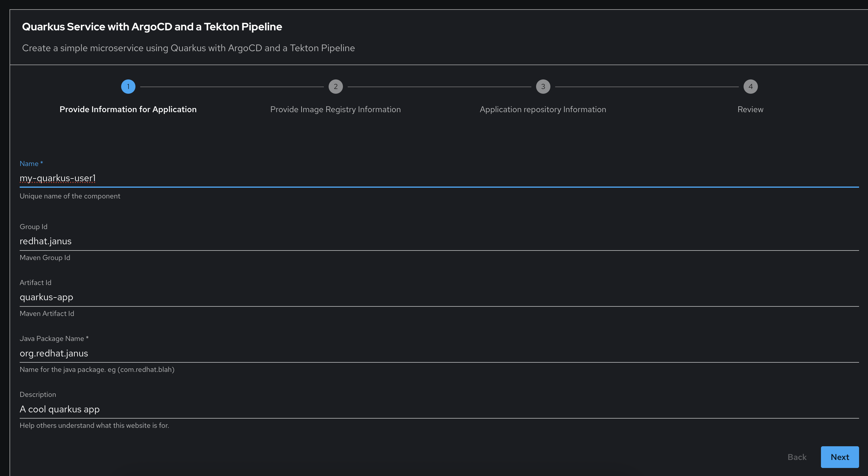The width and height of the screenshot is (868, 476).
Task: Click the Name input field
Action: (x=439, y=178)
